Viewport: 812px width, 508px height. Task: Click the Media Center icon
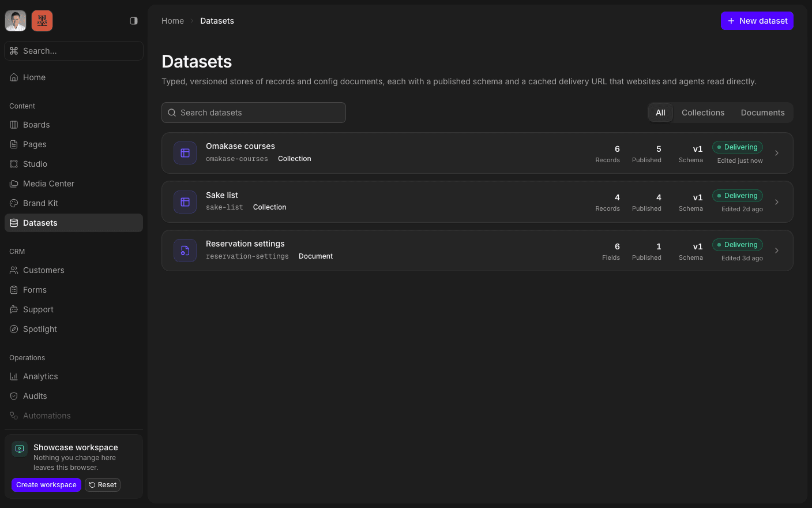(x=14, y=184)
